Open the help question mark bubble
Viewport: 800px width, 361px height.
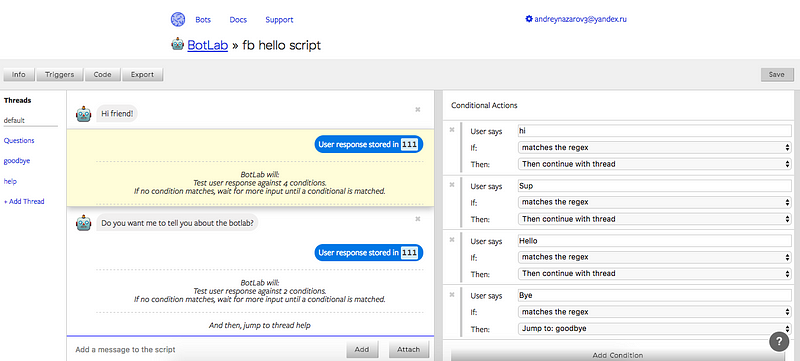click(779, 342)
